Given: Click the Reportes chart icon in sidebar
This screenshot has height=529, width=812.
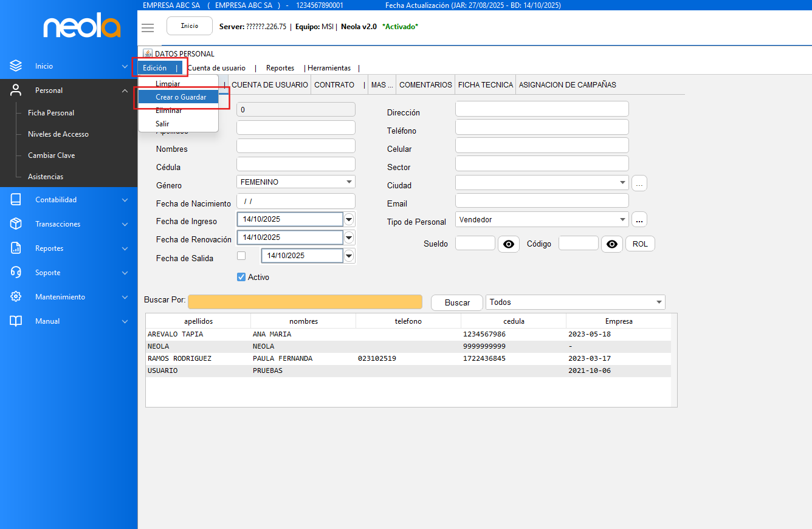Looking at the screenshot, I should (x=16, y=248).
